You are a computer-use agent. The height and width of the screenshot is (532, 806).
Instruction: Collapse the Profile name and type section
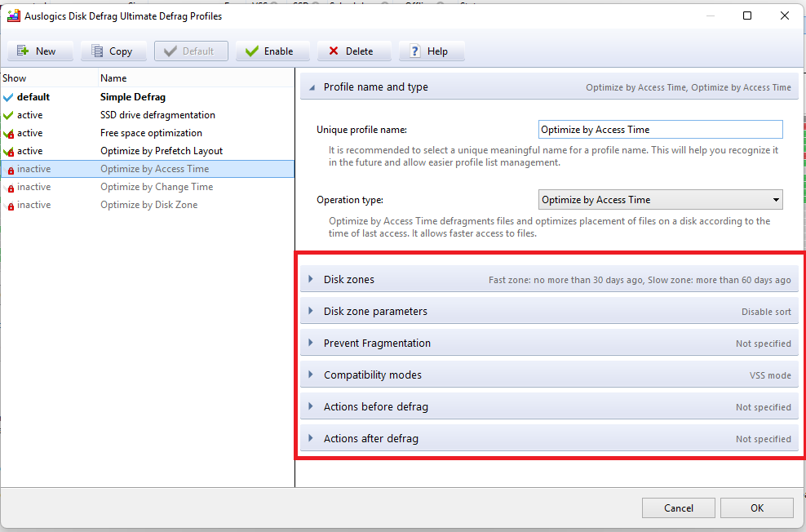tap(549, 86)
